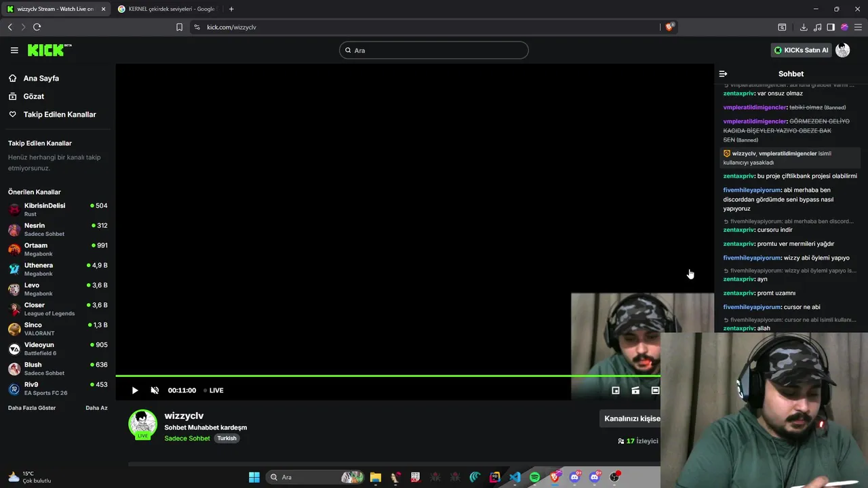
Task: Click 17 İzleyici viewer count
Action: click(x=638, y=441)
